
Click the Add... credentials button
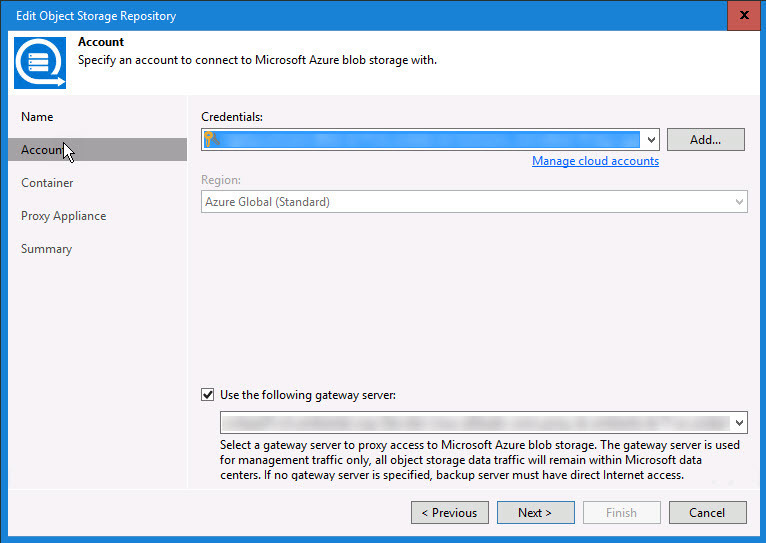(705, 140)
